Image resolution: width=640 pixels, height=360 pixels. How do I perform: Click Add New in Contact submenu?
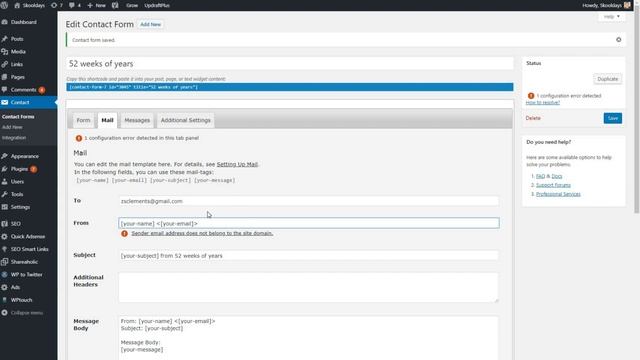(12, 127)
